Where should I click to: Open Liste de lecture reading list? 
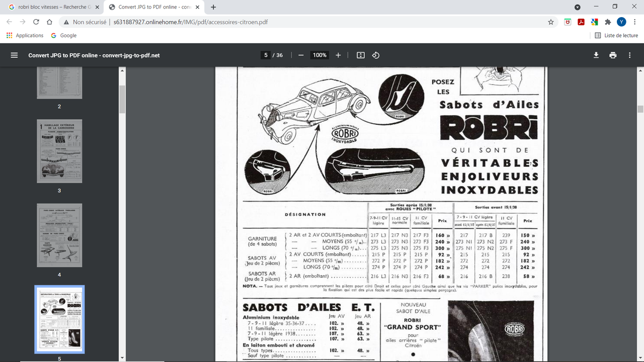click(x=616, y=36)
